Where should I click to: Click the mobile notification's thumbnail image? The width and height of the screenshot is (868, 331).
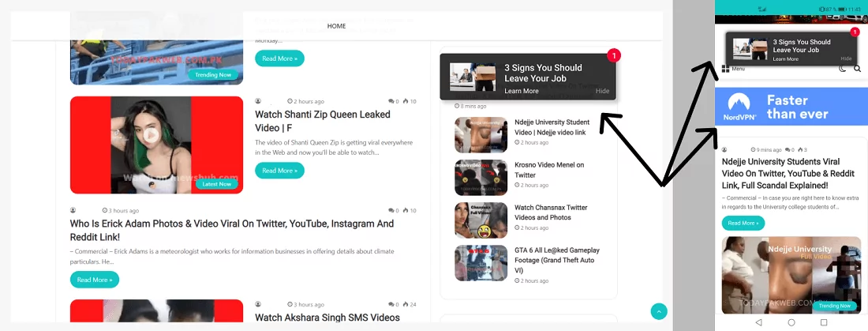click(749, 49)
